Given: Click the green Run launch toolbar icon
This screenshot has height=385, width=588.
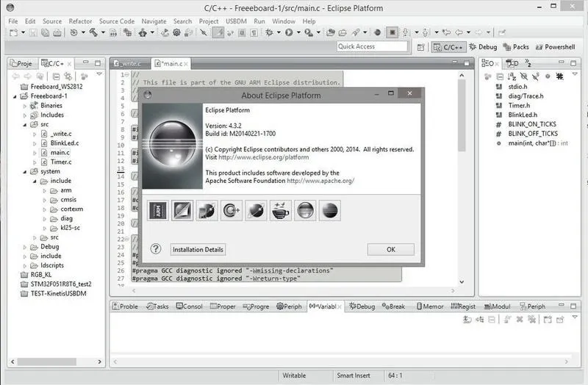Looking at the screenshot, I should [x=289, y=32].
